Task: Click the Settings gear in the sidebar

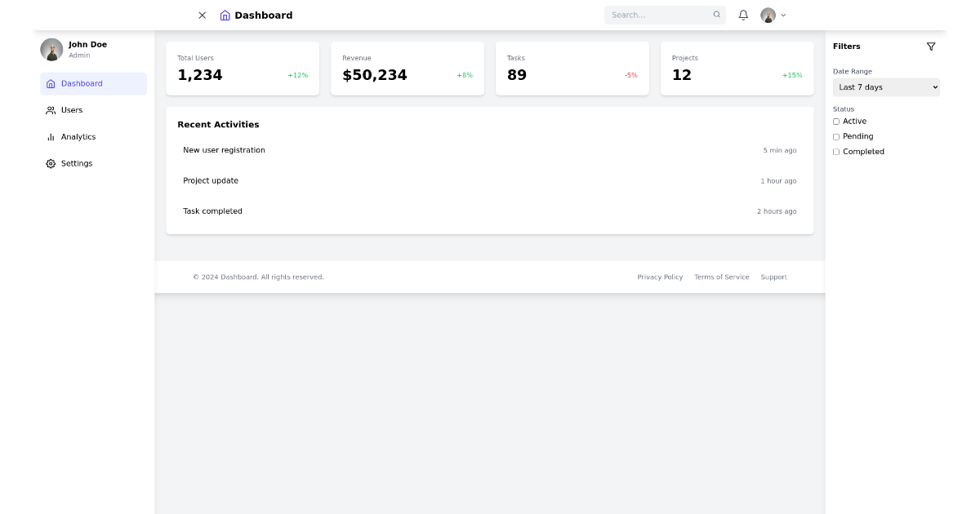Action: (x=51, y=163)
